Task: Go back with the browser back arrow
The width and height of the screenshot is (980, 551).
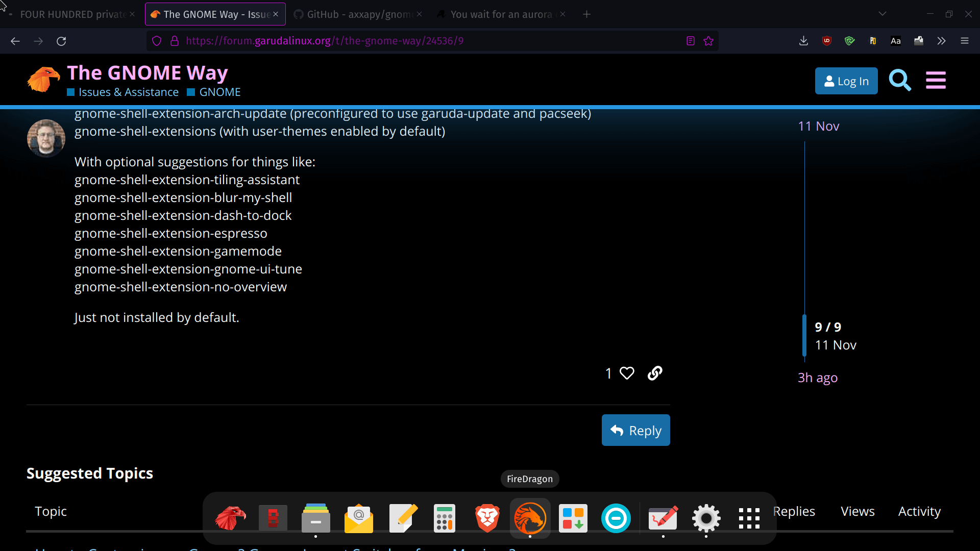Action: (15, 41)
